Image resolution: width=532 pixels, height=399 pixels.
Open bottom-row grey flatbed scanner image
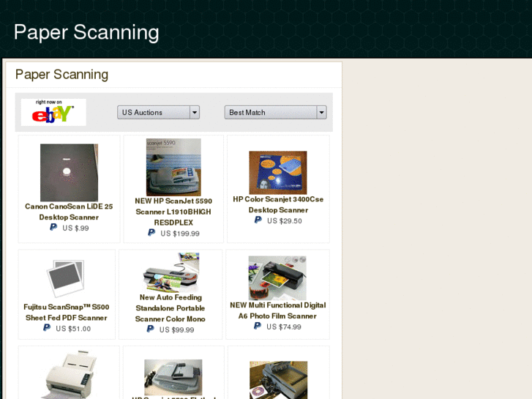pos(173,377)
